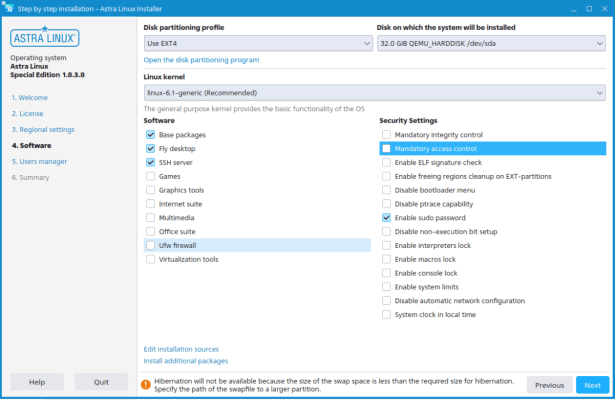Click the Astra Linux logo
Image resolution: width=615 pixels, height=400 pixels.
(x=45, y=37)
